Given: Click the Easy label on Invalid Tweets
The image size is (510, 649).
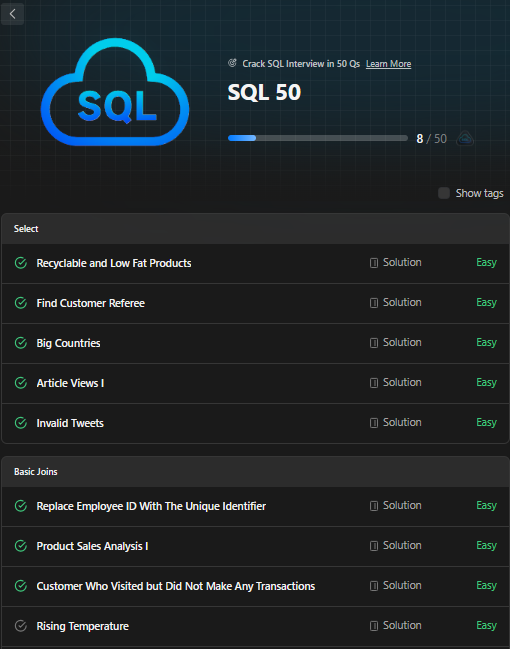Looking at the screenshot, I should pos(486,423).
